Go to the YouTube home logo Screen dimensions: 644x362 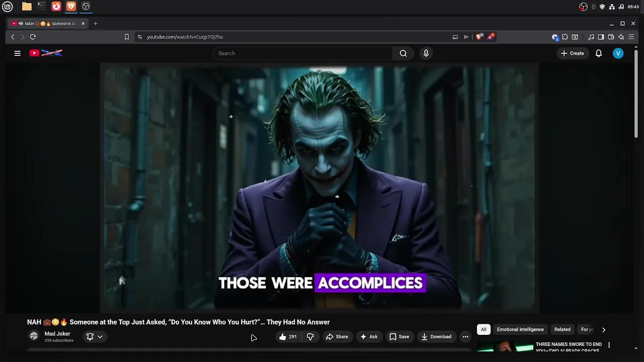point(46,53)
